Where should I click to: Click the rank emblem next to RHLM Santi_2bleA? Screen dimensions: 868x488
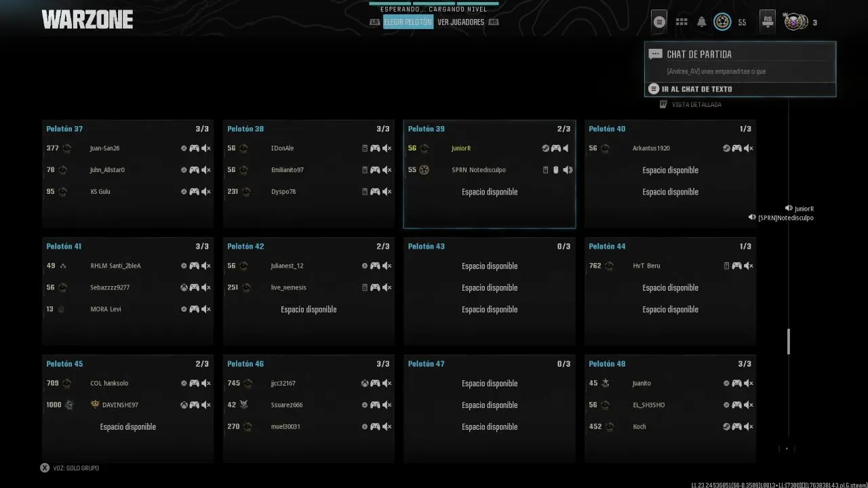tap(63, 266)
